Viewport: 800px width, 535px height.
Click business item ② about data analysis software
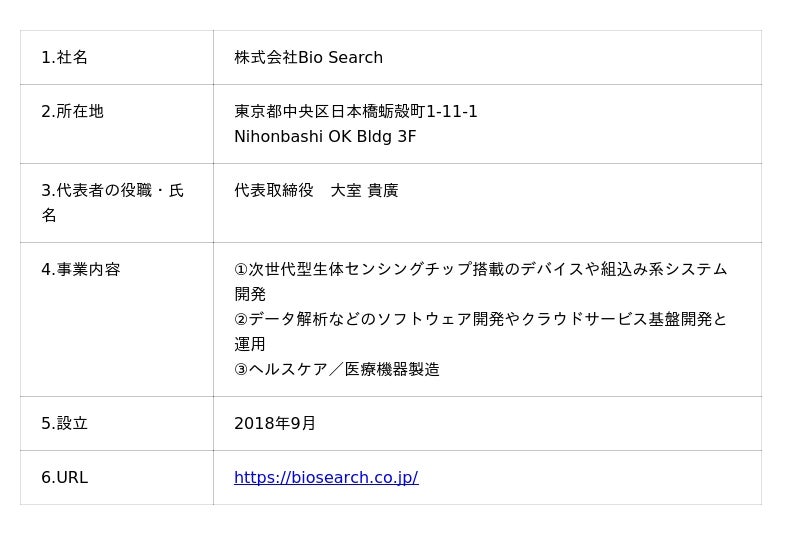pos(481,332)
